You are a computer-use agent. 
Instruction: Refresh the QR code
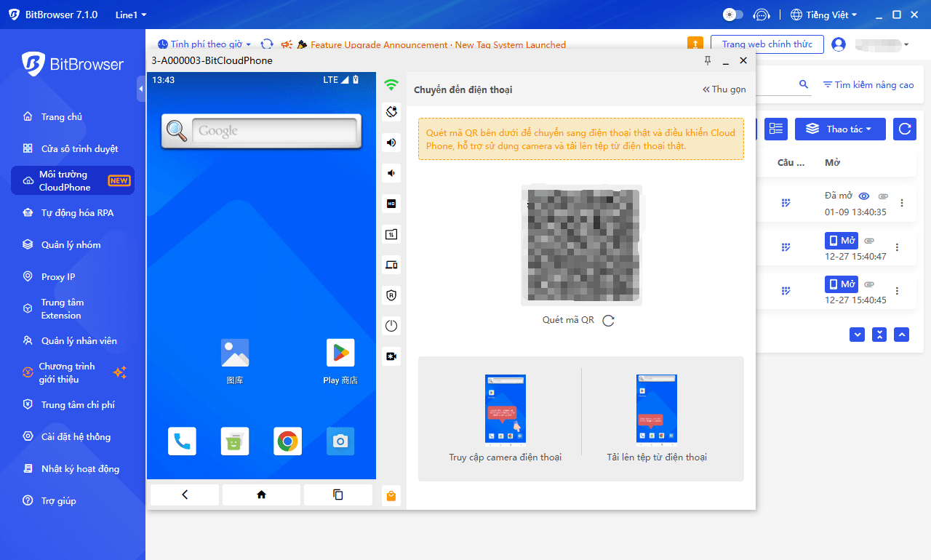(609, 321)
